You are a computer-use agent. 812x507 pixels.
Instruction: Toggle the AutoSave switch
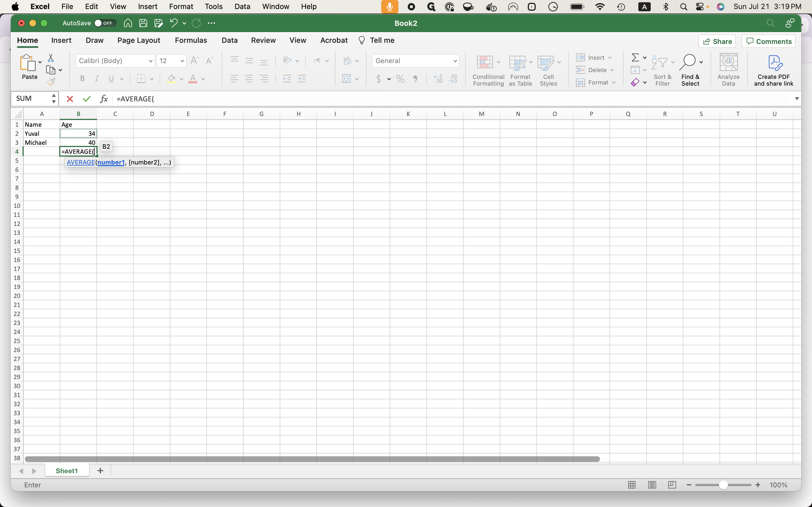[104, 23]
